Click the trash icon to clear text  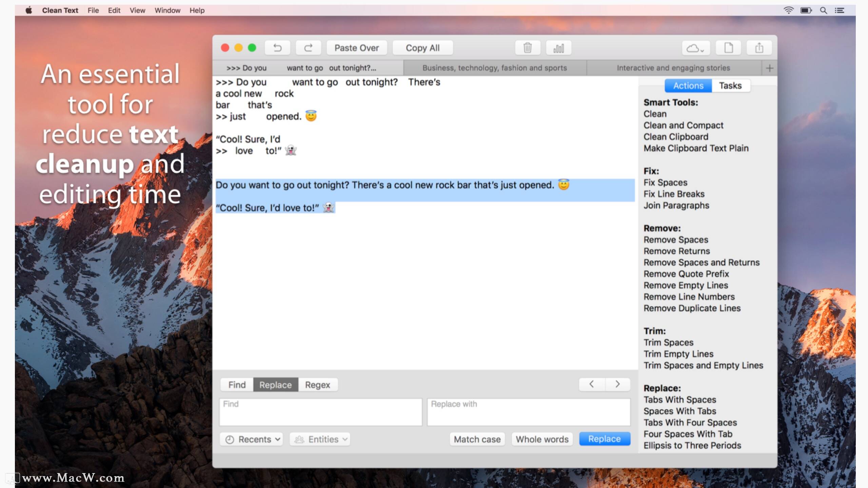tap(527, 48)
